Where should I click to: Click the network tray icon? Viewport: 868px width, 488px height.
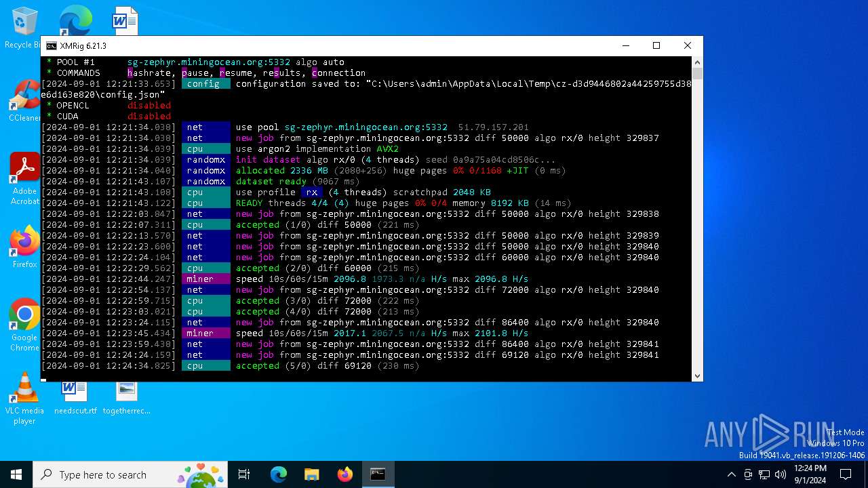point(764,474)
